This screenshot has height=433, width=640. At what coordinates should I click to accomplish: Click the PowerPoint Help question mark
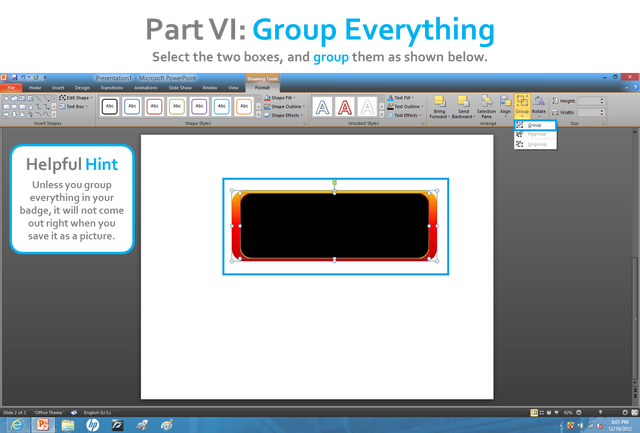(x=635, y=88)
